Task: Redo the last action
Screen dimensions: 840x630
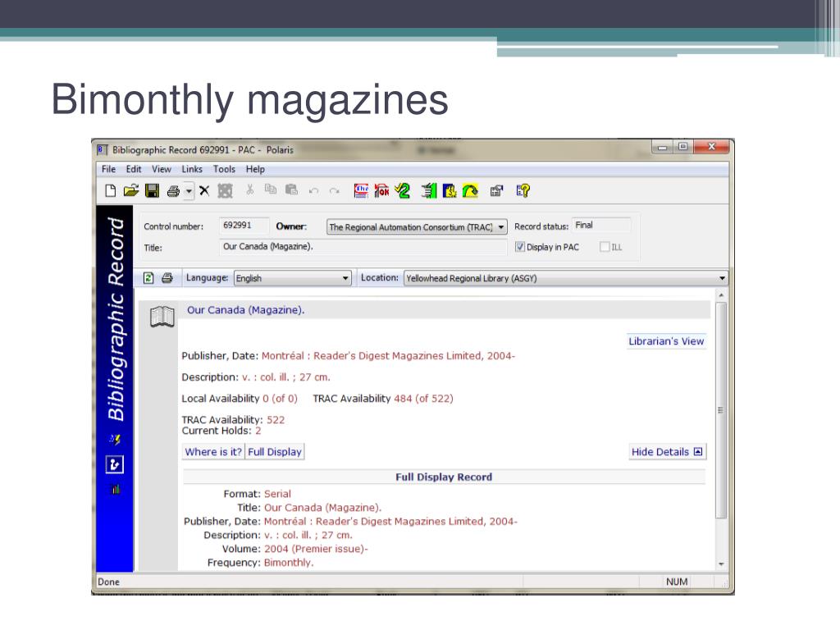Action: pos(335,190)
